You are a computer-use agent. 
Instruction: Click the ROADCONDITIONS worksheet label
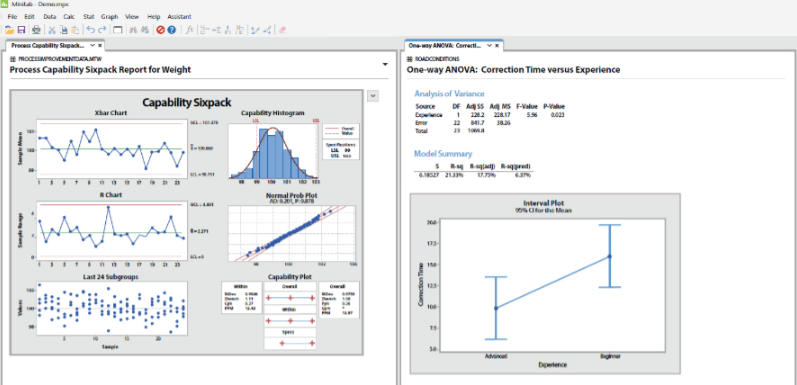coord(437,58)
